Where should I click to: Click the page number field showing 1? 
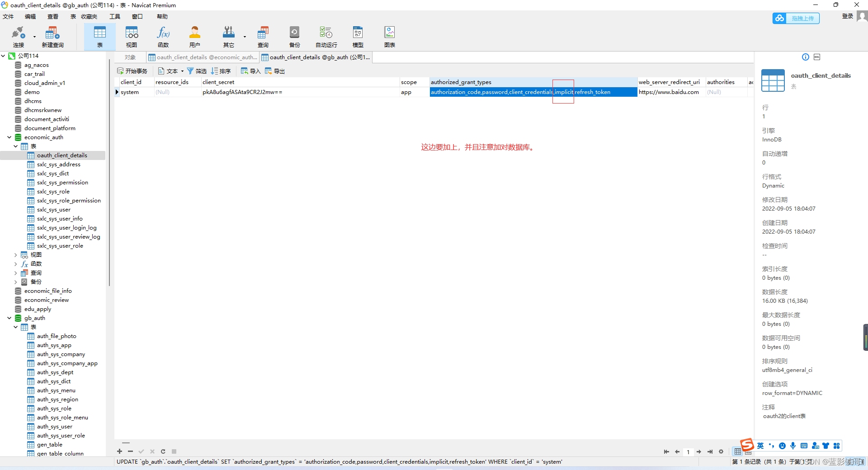688,452
